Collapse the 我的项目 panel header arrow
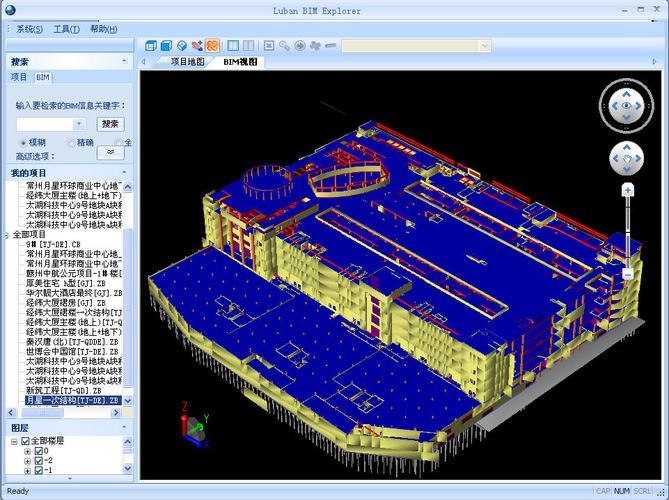The width and height of the screenshot is (669, 500). tap(124, 172)
